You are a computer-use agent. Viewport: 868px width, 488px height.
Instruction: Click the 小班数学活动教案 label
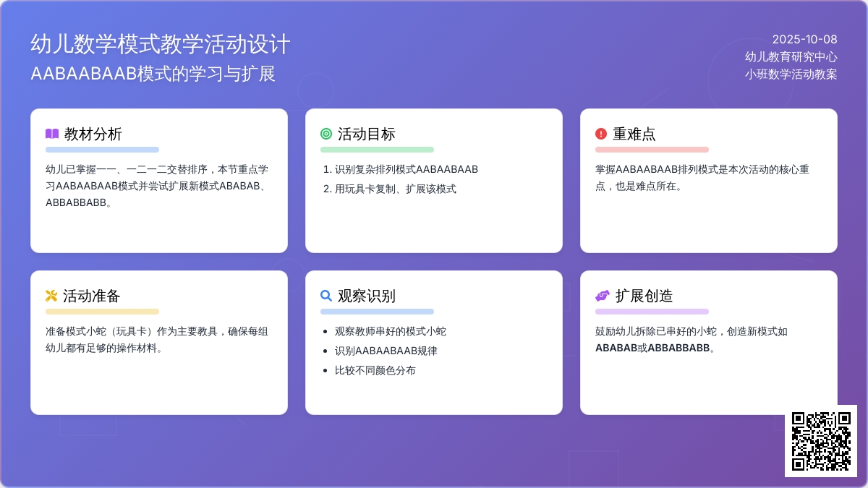(x=791, y=74)
